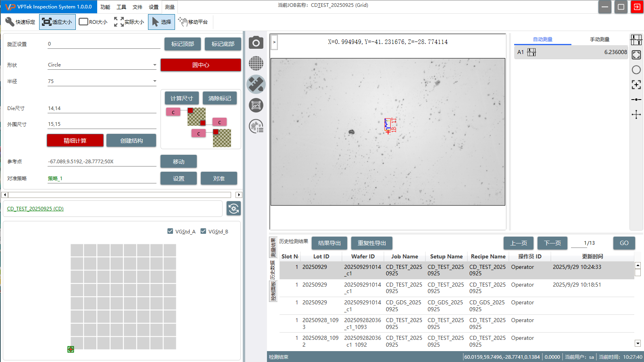
Task: Uncheck the VGStd_A checkbox
Action: point(170,231)
